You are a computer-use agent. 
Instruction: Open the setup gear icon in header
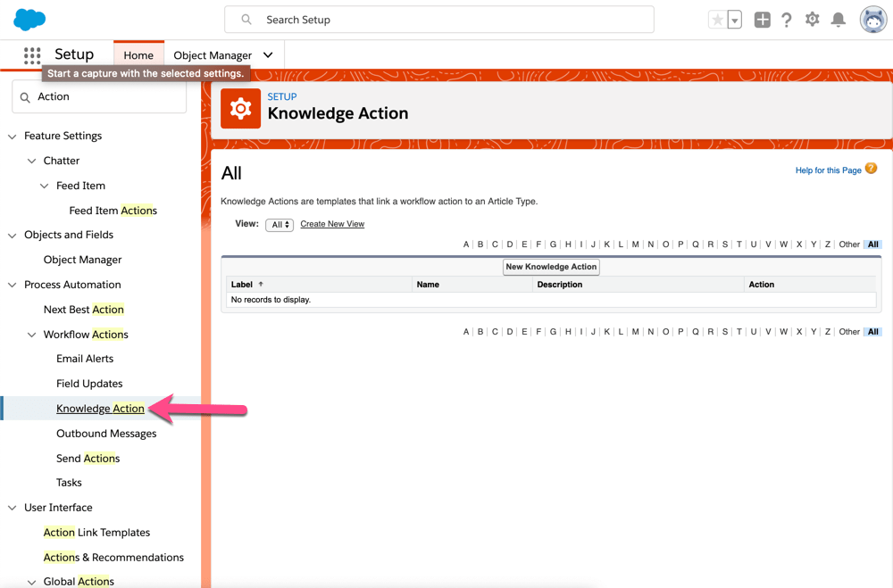click(x=812, y=20)
